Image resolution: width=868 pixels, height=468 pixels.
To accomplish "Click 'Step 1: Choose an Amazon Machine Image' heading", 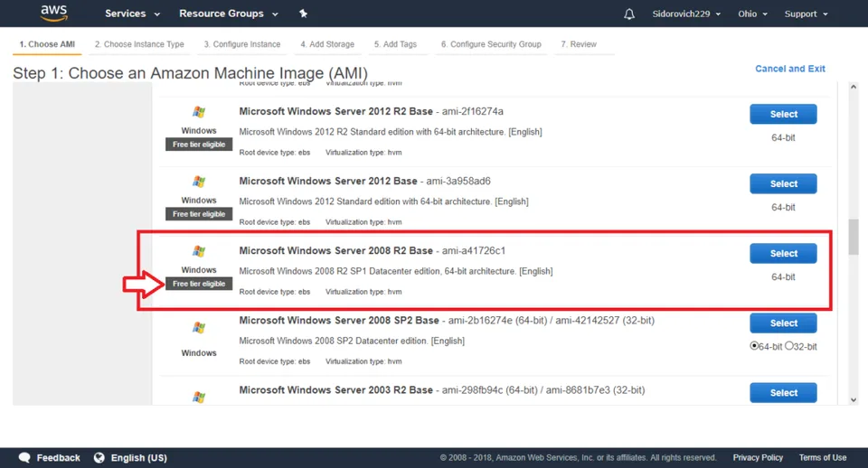I will 190,73.
